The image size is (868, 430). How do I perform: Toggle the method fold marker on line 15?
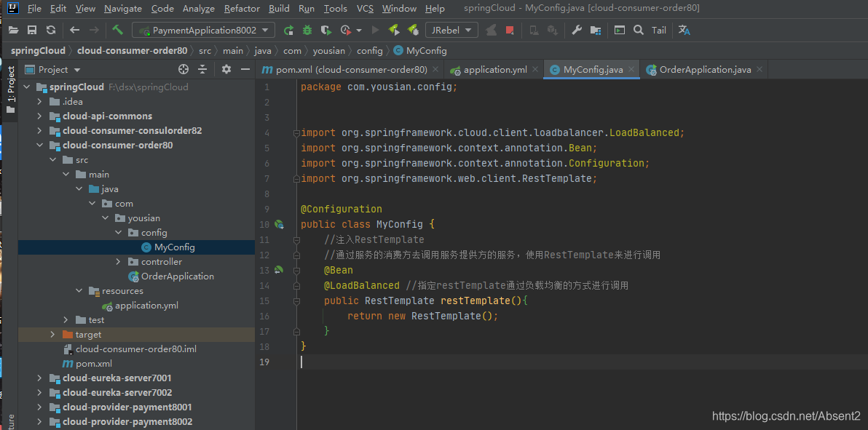point(296,301)
